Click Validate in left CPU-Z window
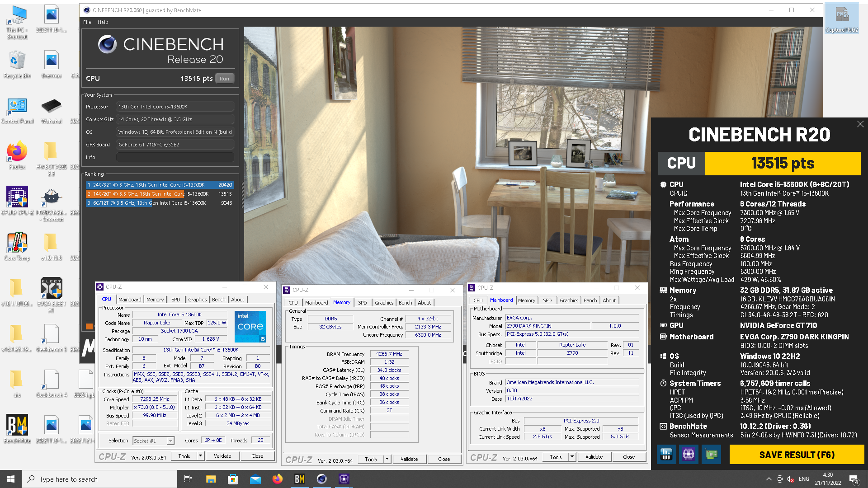This screenshot has width=868, height=488. tap(222, 456)
